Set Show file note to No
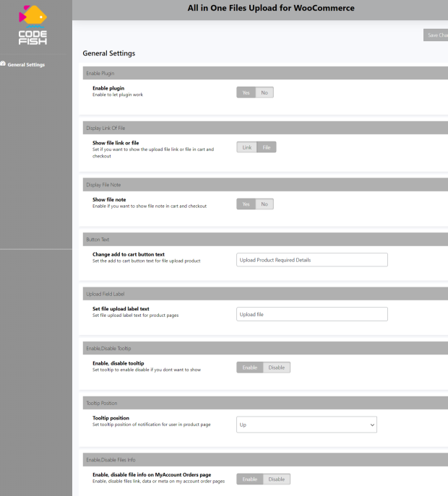The height and width of the screenshot is (496, 448). pos(264,204)
